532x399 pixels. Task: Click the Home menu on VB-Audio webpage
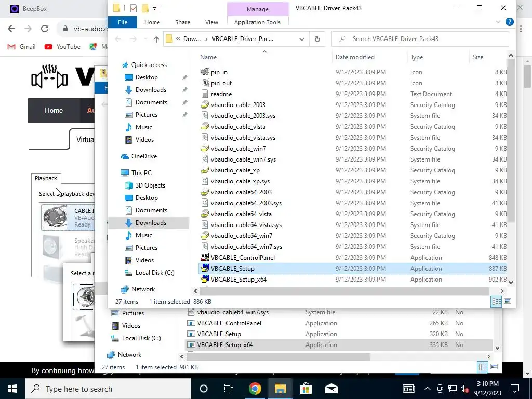(x=54, y=111)
